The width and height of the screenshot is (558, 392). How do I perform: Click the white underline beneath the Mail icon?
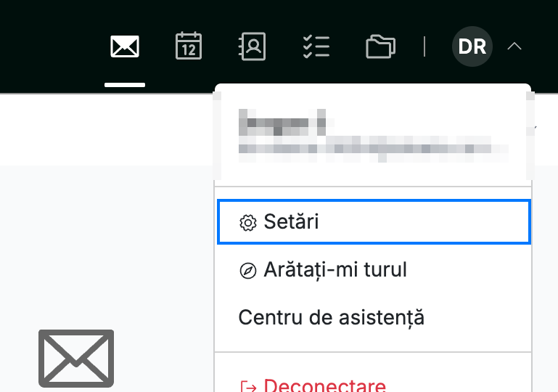point(125,85)
